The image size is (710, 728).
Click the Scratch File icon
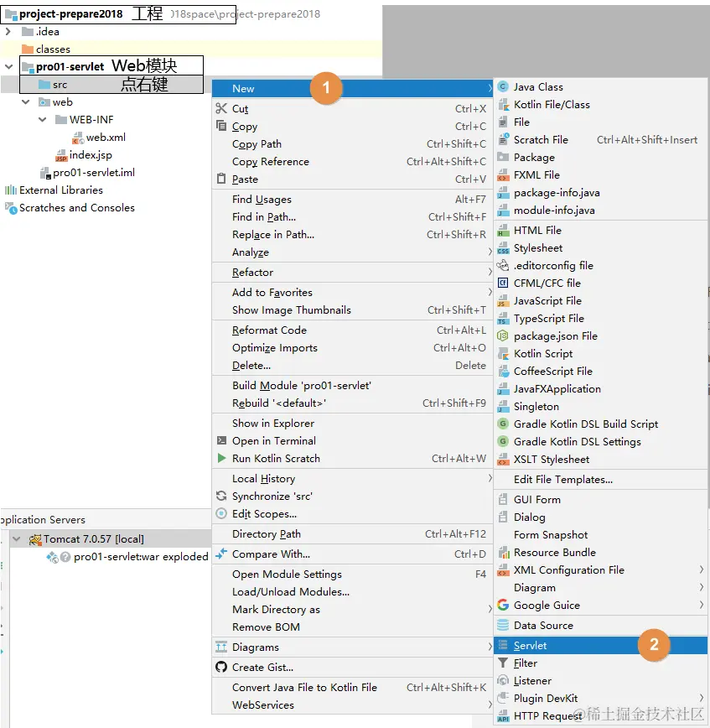point(503,139)
